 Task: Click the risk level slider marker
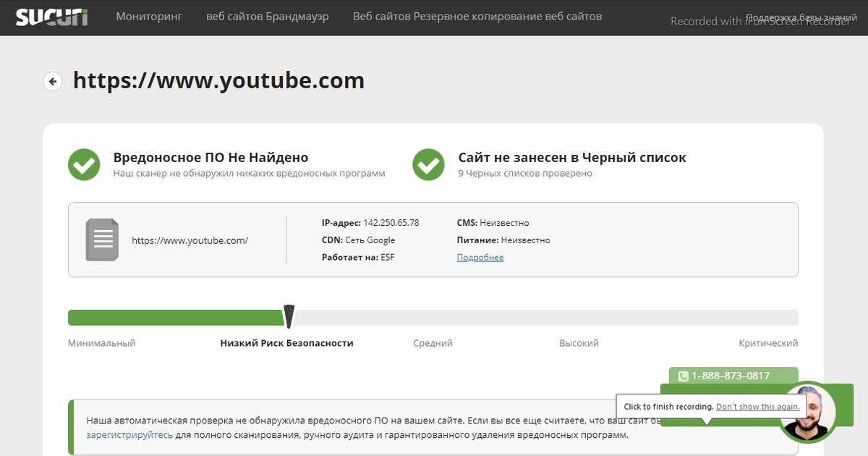(x=289, y=317)
